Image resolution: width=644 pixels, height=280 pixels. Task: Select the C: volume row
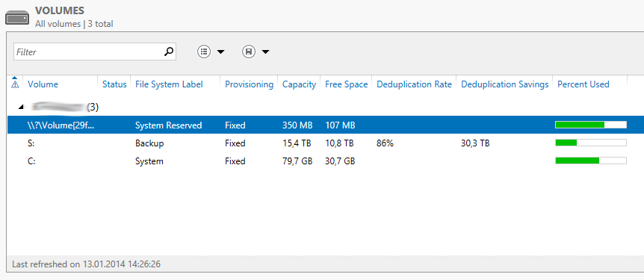(x=326, y=161)
